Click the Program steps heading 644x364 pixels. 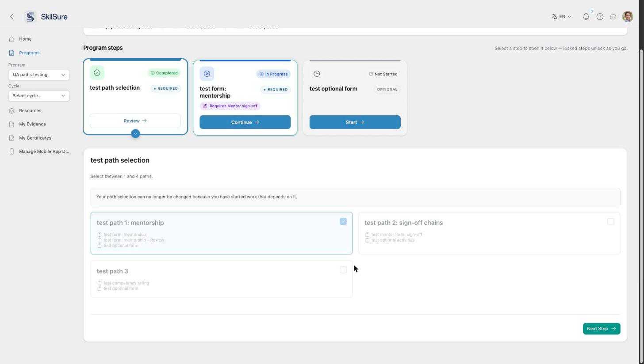click(103, 48)
